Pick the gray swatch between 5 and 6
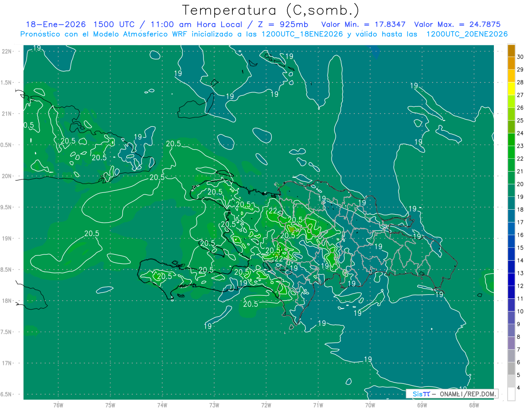The image size is (532, 411). (512, 368)
